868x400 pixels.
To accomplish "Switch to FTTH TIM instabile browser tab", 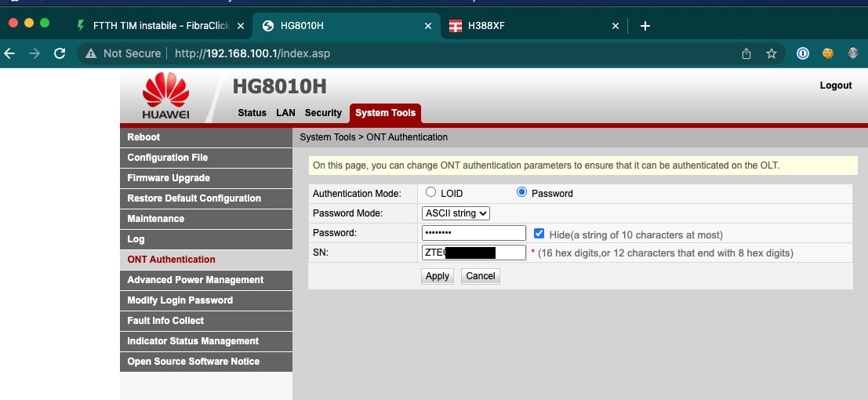I will tap(161, 26).
